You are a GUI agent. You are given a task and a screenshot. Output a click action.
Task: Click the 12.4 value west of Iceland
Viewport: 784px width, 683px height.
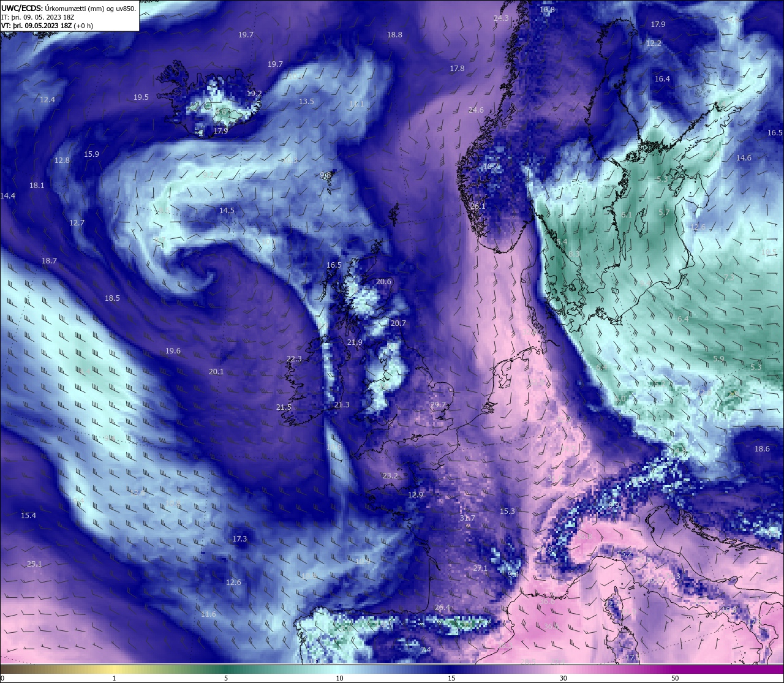tap(47, 100)
